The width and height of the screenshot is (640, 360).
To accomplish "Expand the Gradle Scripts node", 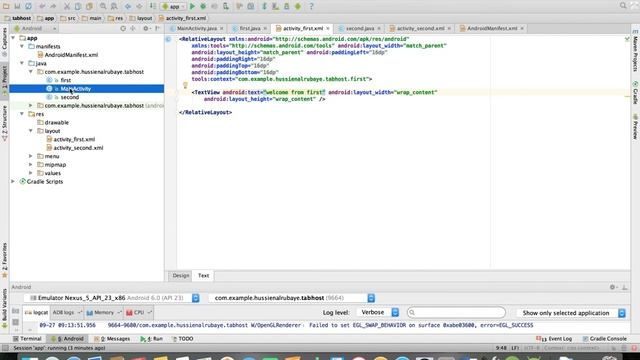I will pyautogui.click(x=13, y=182).
